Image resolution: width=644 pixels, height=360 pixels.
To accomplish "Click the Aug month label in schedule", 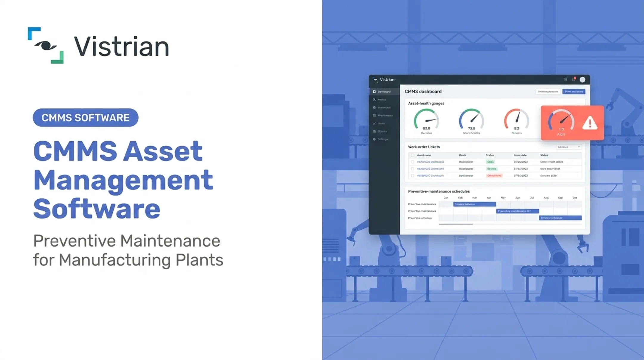I will pos(546,198).
